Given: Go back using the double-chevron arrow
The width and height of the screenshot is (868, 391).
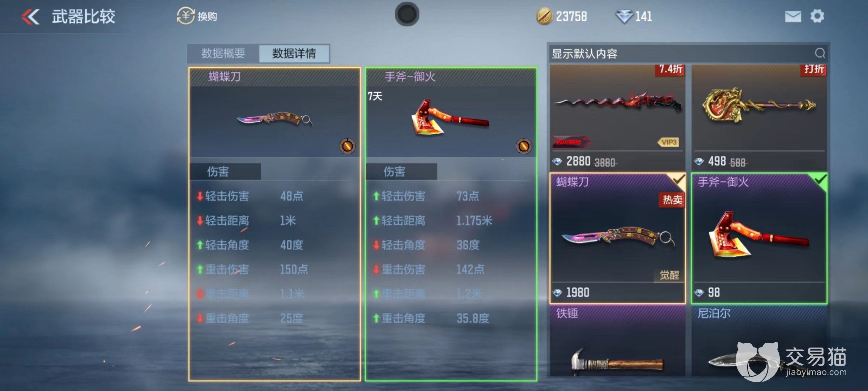Looking at the screenshot, I should coord(31,17).
